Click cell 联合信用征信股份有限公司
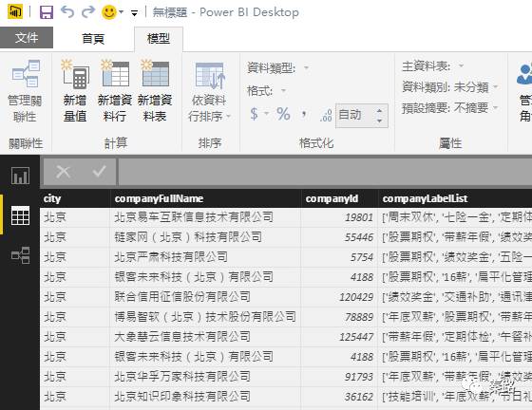The image size is (532, 410). point(205,297)
